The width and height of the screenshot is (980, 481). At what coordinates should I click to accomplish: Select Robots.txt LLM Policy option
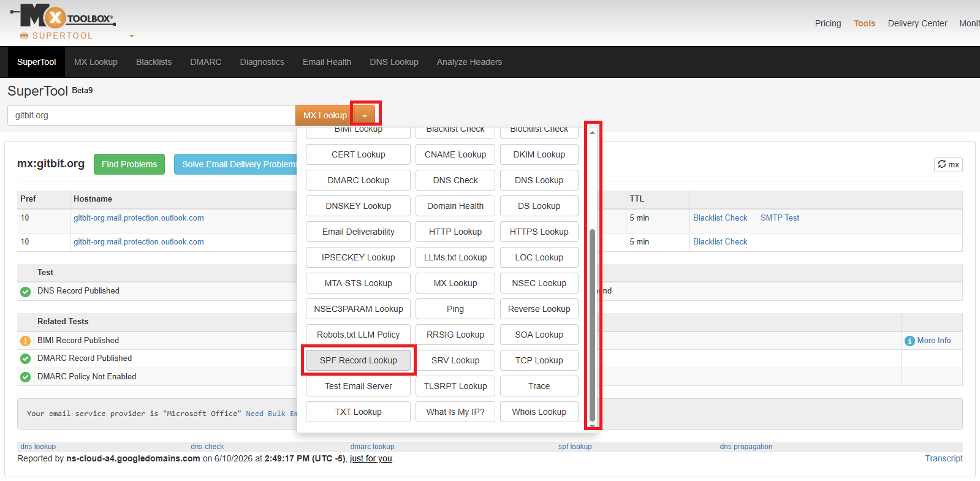359,335
